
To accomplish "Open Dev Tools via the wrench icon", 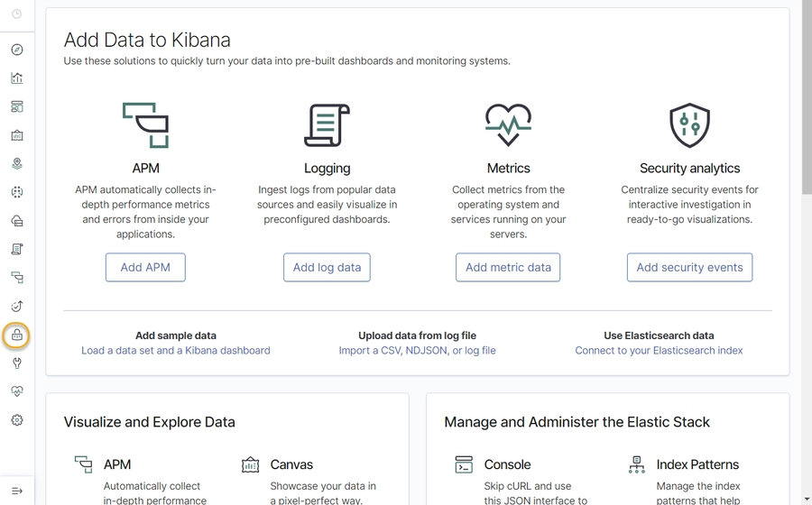I will pyautogui.click(x=17, y=363).
